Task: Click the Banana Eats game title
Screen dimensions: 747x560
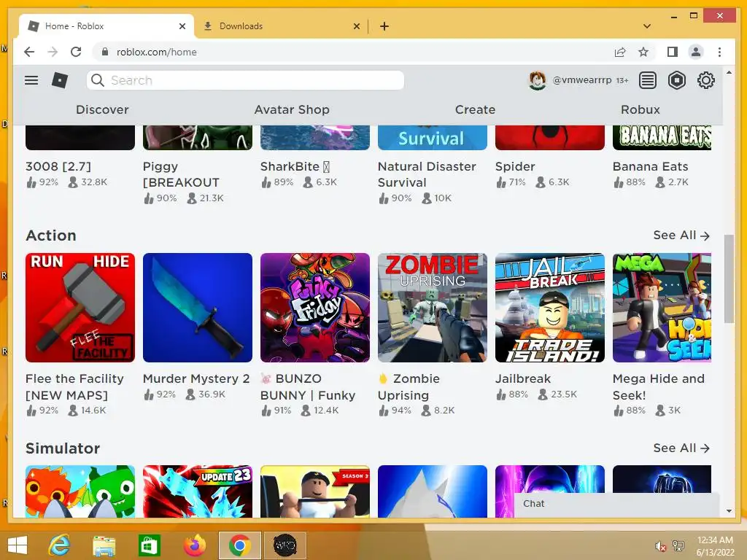Action: point(650,166)
